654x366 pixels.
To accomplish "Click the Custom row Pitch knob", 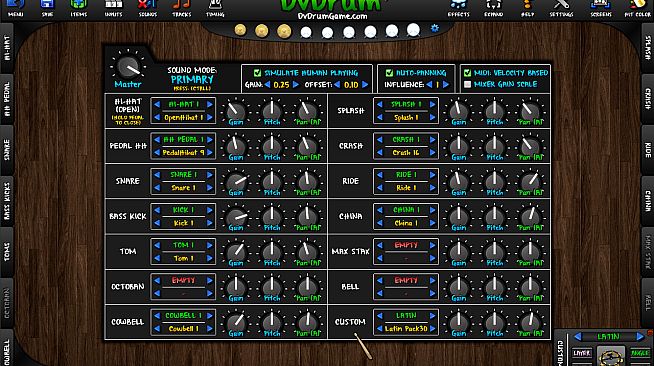I will point(494,322).
